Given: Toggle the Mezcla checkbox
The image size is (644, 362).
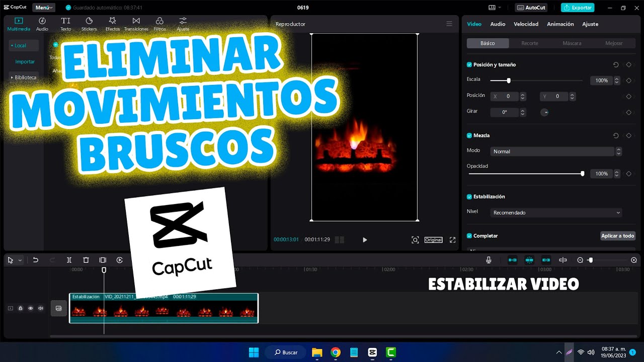Looking at the screenshot, I should pyautogui.click(x=469, y=136).
